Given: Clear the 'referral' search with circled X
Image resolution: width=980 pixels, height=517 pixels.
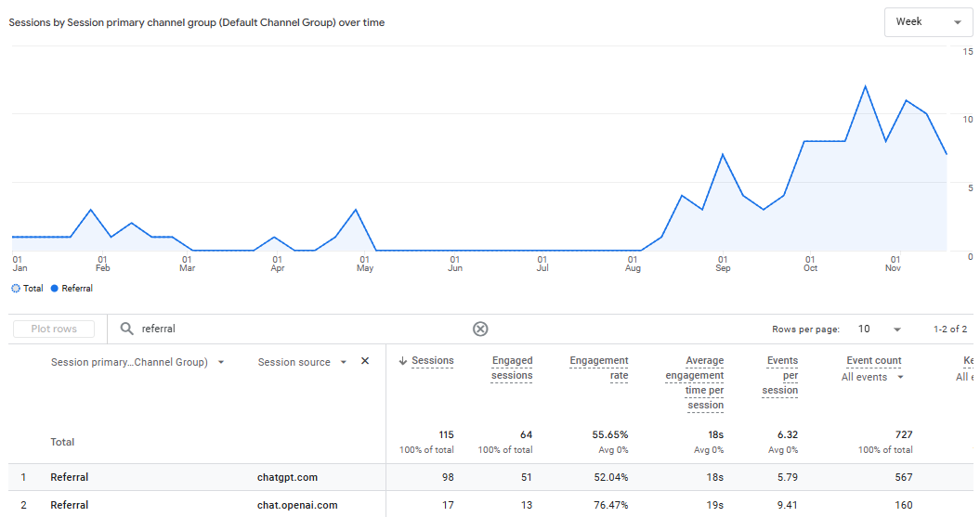Looking at the screenshot, I should pyautogui.click(x=480, y=329).
